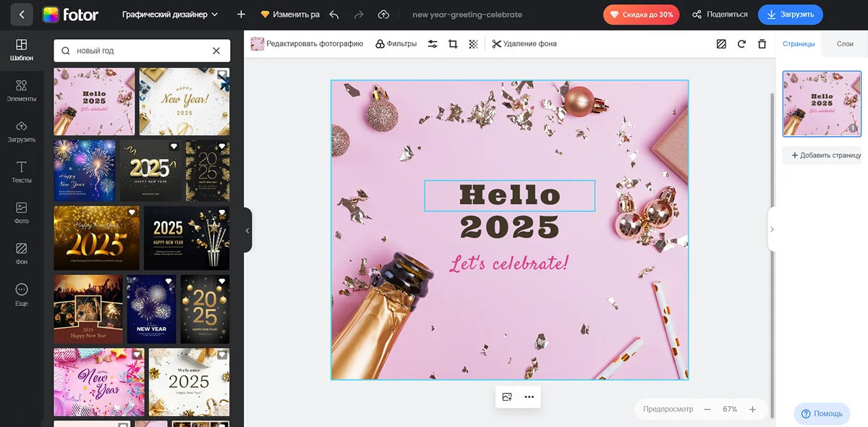Click the undo arrow
868x427 pixels.
[333, 14]
